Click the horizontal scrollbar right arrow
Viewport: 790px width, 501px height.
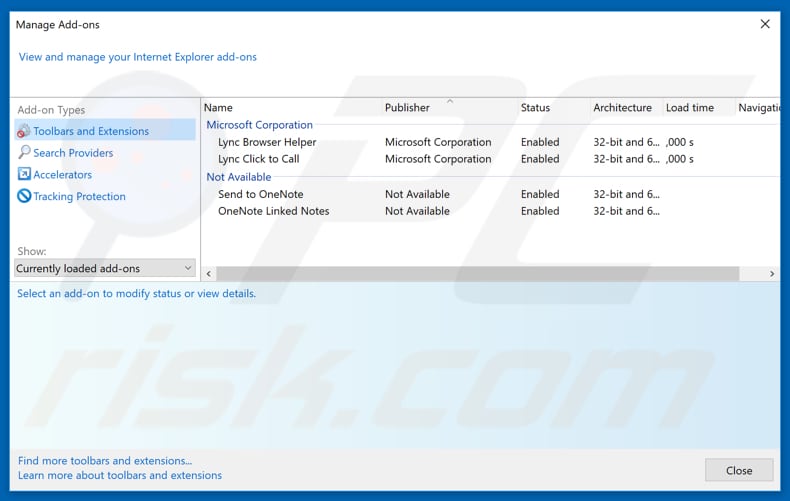pyautogui.click(x=772, y=274)
